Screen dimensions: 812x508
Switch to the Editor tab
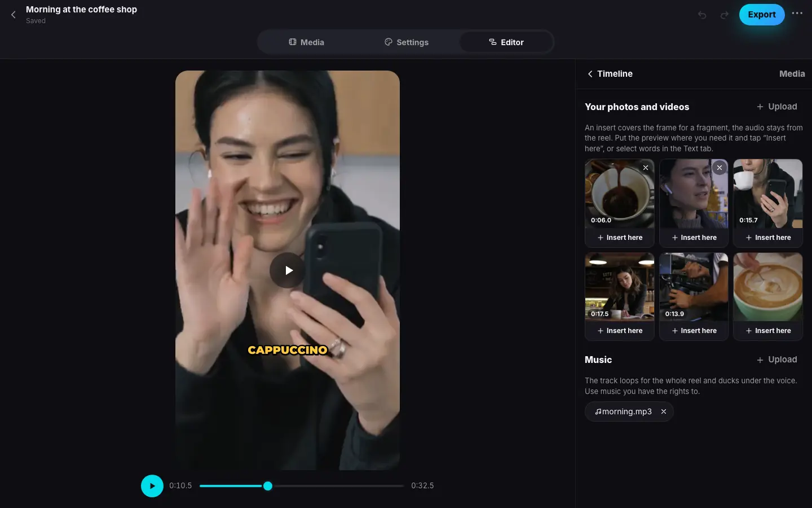point(506,42)
